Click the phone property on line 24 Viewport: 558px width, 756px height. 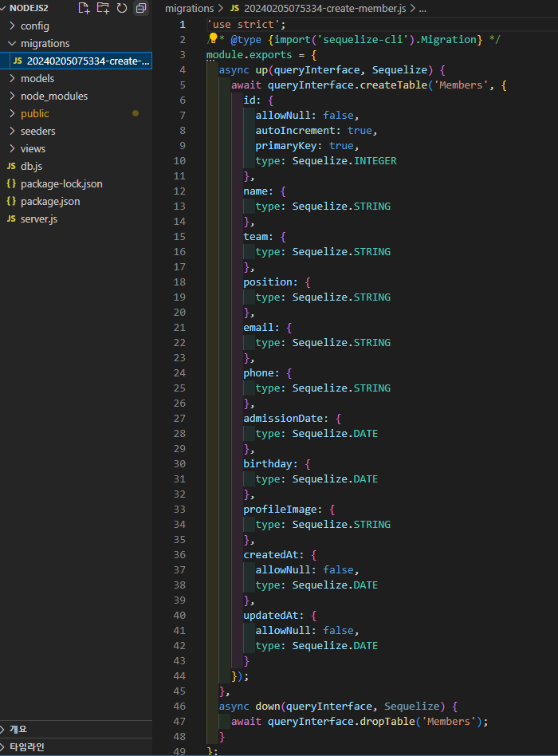coord(259,372)
